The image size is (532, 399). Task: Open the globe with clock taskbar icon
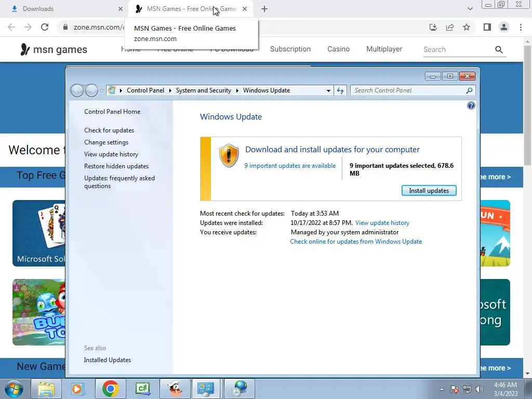pyautogui.click(x=239, y=389)
